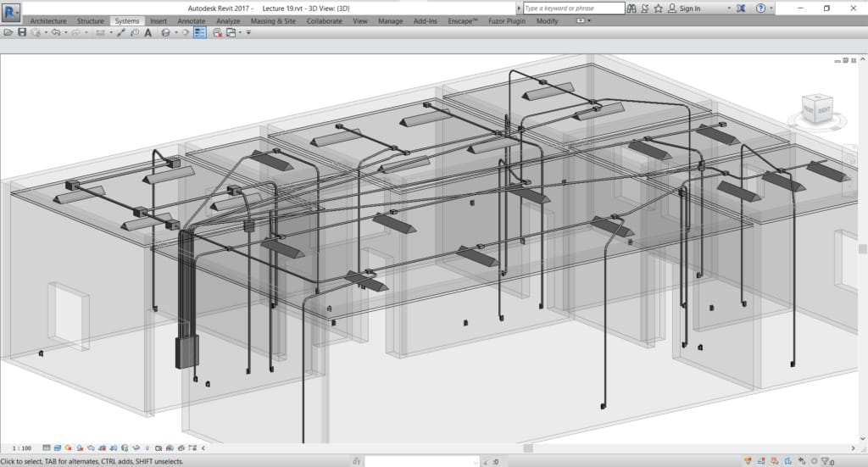Screen dimensions: 868x467
Task: Open the Favorites star icon
Action: tap(658, 8)
